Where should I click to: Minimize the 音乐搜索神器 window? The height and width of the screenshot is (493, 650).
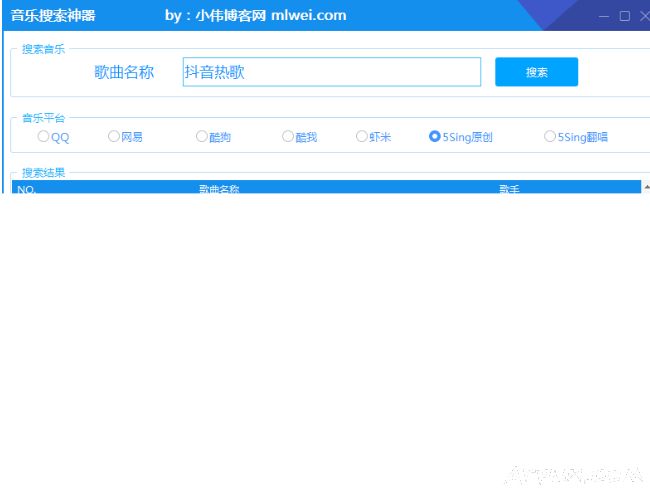tap(604, 16)
